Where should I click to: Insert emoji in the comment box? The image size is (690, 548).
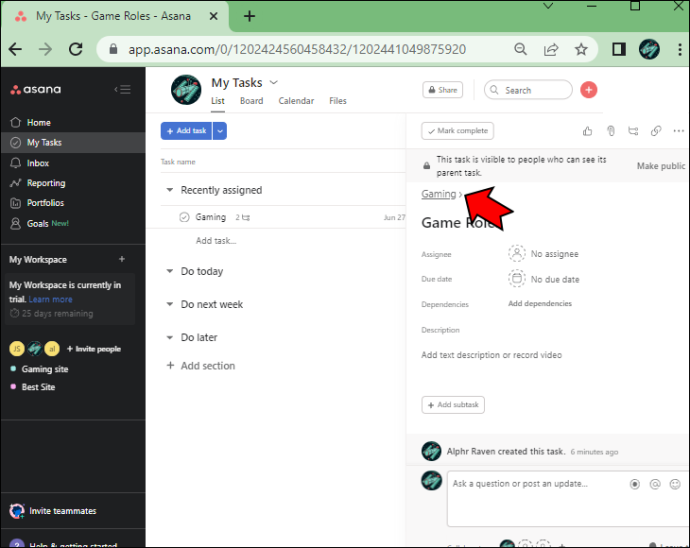tap(675, 484)
